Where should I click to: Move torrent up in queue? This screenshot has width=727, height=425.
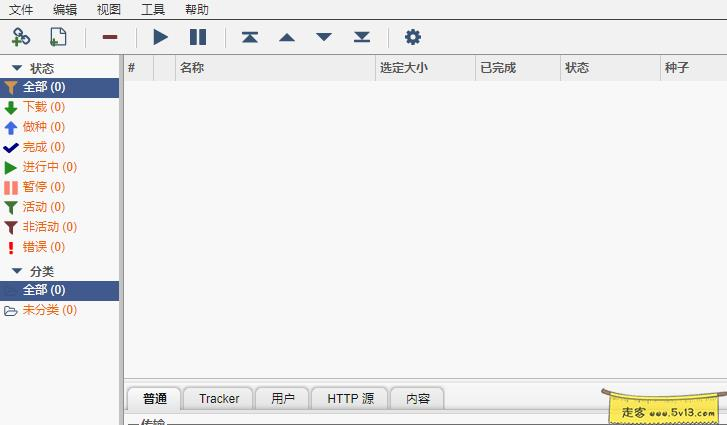pos(287,38)
